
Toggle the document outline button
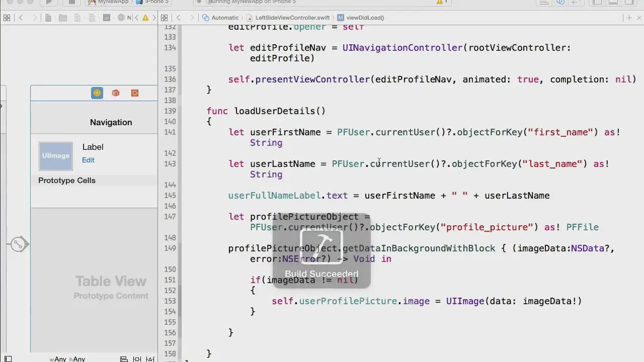(8, 359)
